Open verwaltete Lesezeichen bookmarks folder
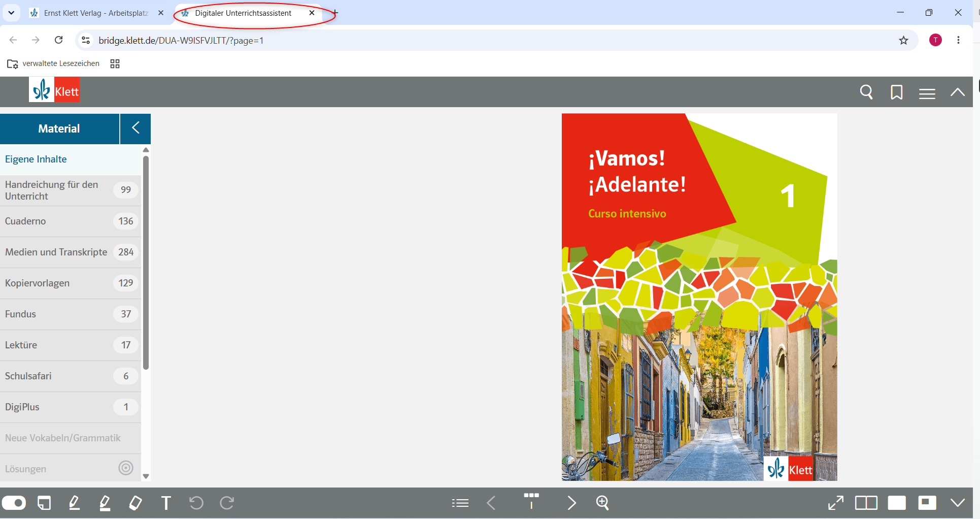 [x=53, y=63]
